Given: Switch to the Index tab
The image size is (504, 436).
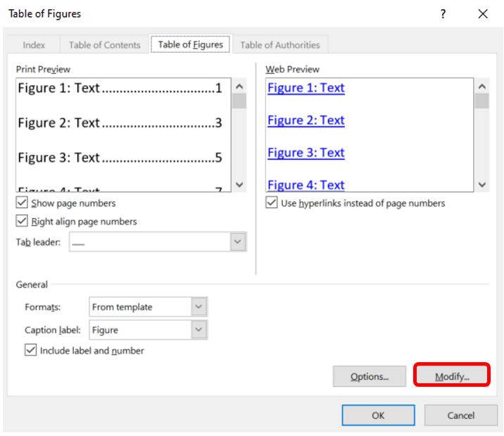Looking at the screenshot, I should [x=34, y=45].
